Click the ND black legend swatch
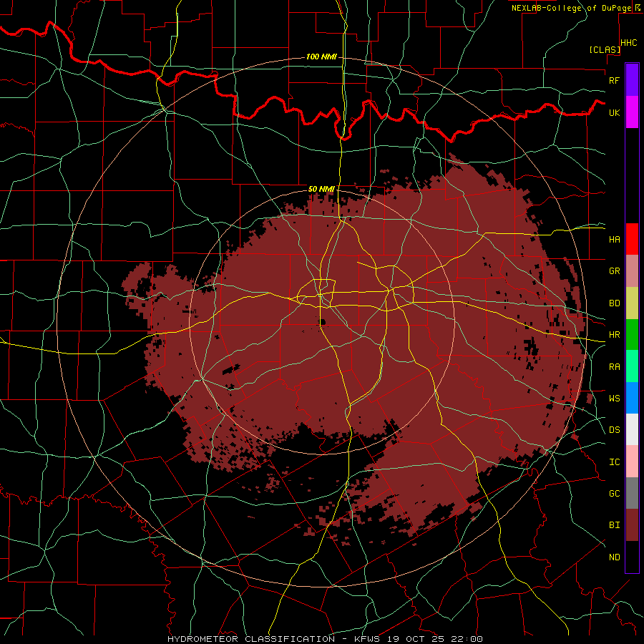This screenshot has height=644, width=644. click(632, 557)
